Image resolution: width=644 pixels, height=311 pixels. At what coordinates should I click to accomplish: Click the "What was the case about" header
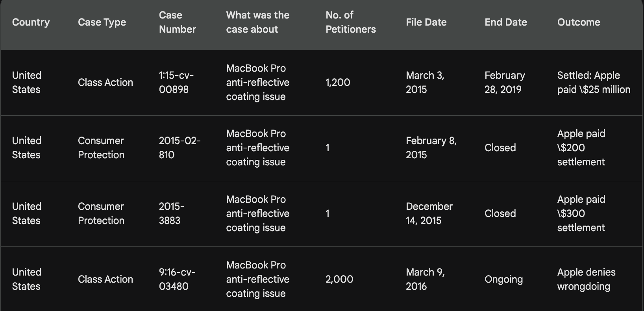point(257,22)
